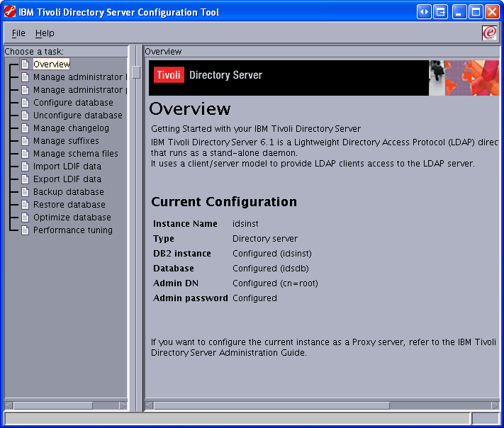Click the Admin DN value Configured (cn=root)
504x428 pixels.
(275, 283)
